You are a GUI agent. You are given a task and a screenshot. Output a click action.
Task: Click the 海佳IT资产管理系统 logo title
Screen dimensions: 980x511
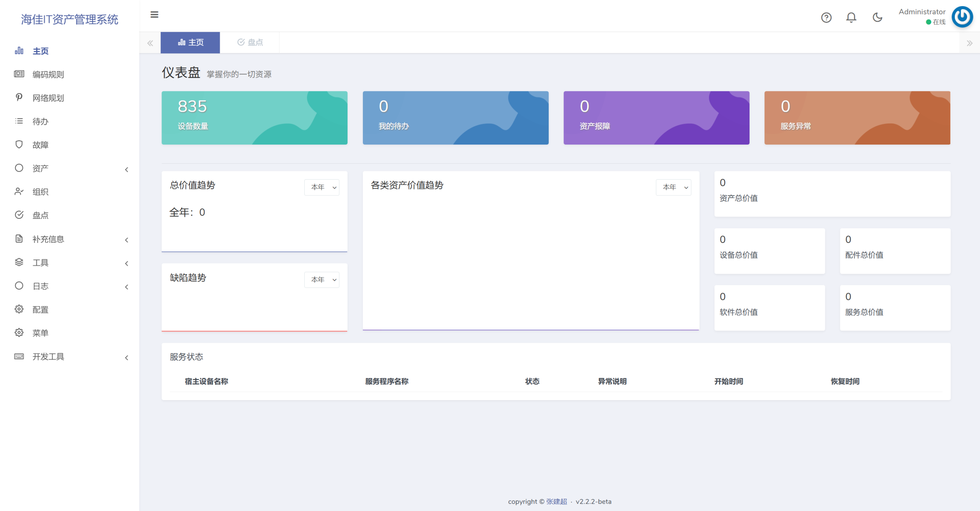[70, 19]
